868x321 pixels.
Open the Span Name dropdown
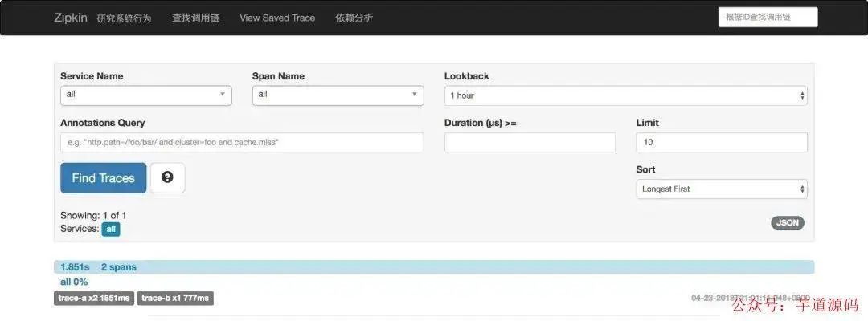(x=338, y=95)
